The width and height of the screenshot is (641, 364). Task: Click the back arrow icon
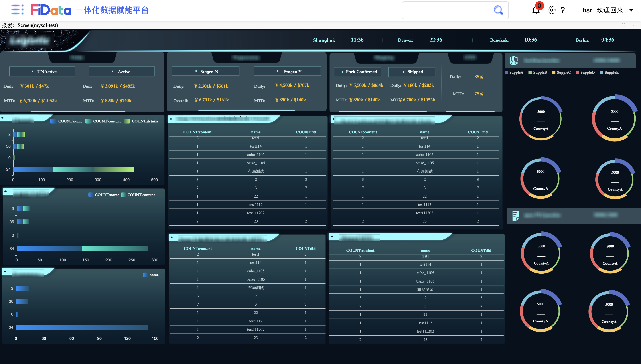(x=634, y=25)
